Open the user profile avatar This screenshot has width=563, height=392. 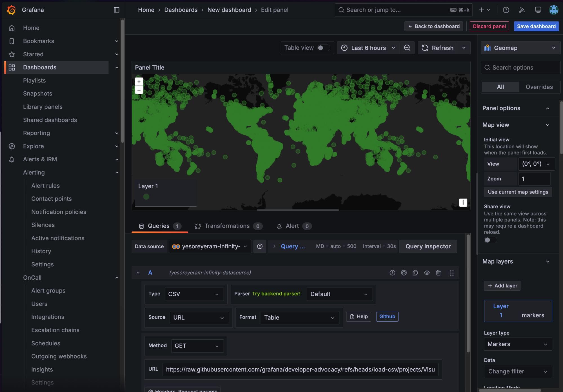[553, 10]
